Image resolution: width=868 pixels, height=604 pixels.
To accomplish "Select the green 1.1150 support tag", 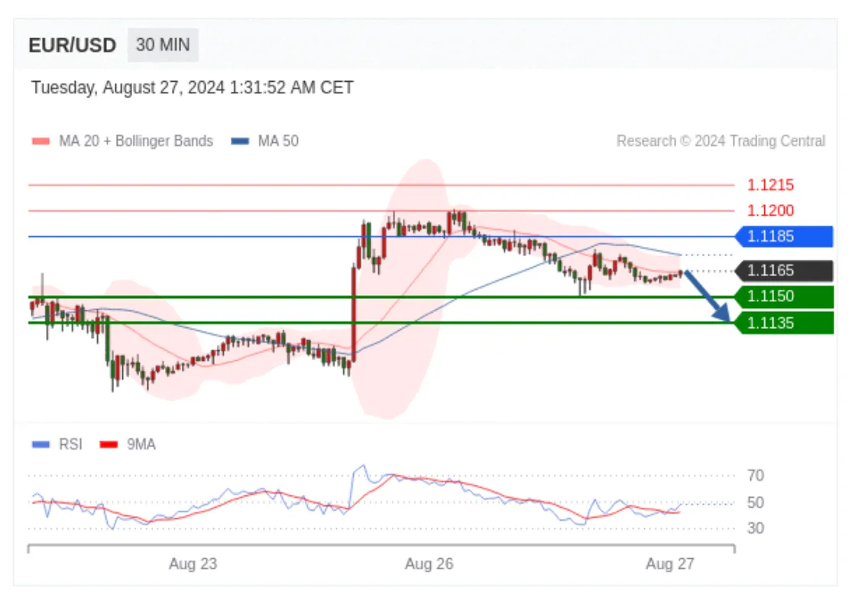I will pyautogui.click(x=785, y=297).
